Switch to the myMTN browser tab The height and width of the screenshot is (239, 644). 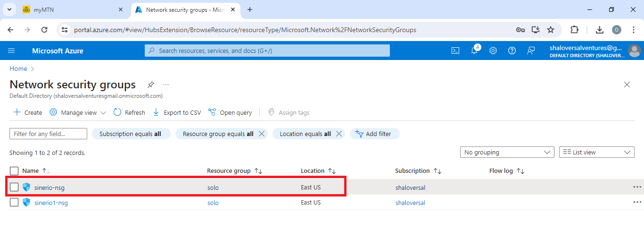click(73, 9)
